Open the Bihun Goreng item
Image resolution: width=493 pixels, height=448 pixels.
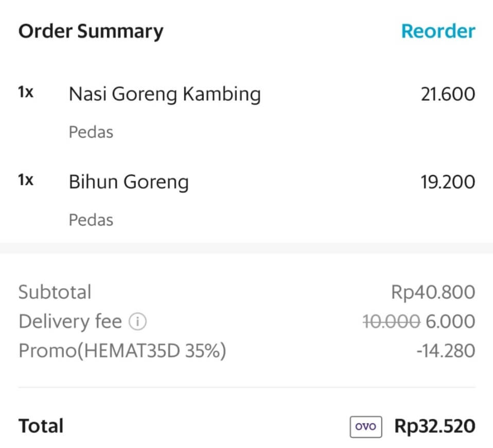tap(129, 182)
